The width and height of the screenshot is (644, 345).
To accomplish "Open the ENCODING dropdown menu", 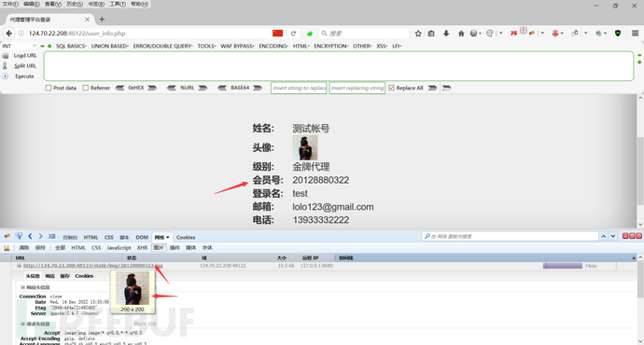I will (x=273, y=46).
